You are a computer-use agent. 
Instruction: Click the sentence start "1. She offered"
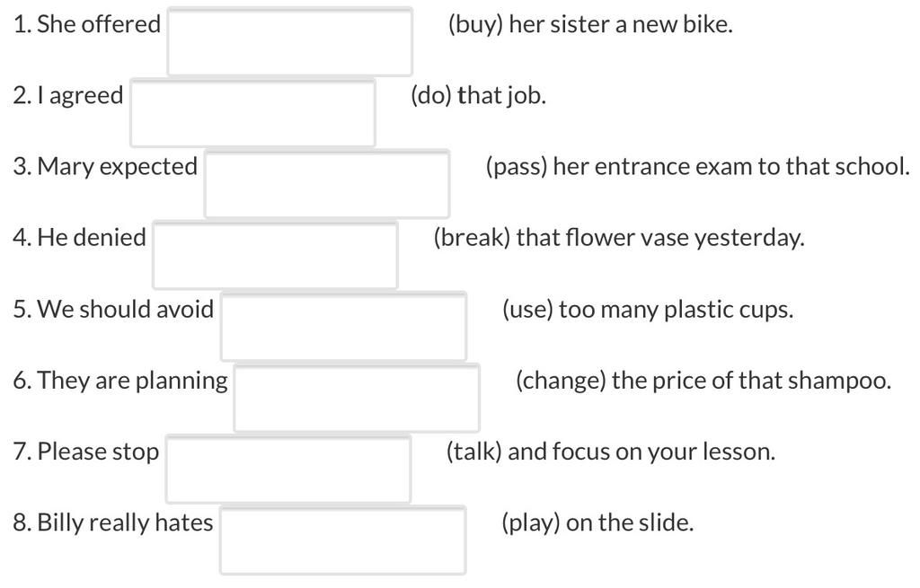coord(87,24)
